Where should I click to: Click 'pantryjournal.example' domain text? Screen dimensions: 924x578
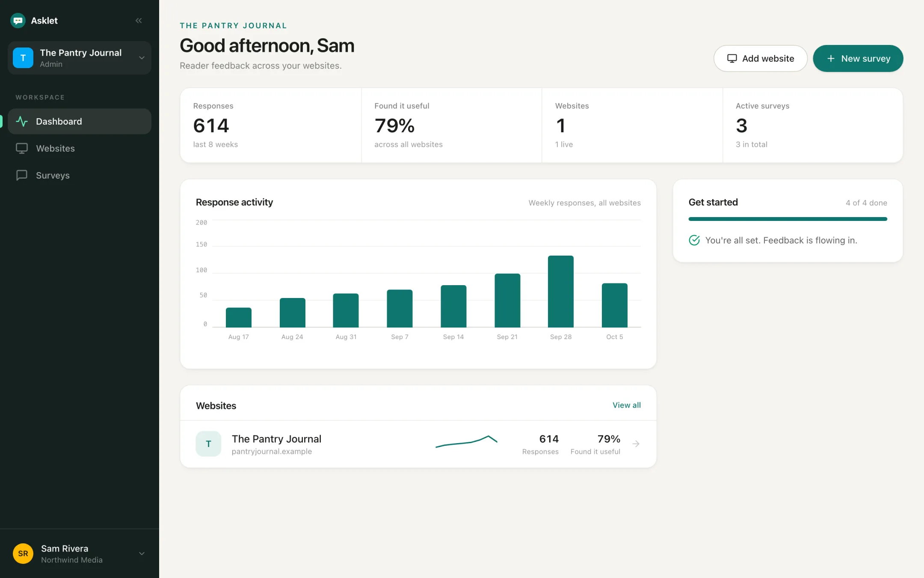[x=272, y=452]
